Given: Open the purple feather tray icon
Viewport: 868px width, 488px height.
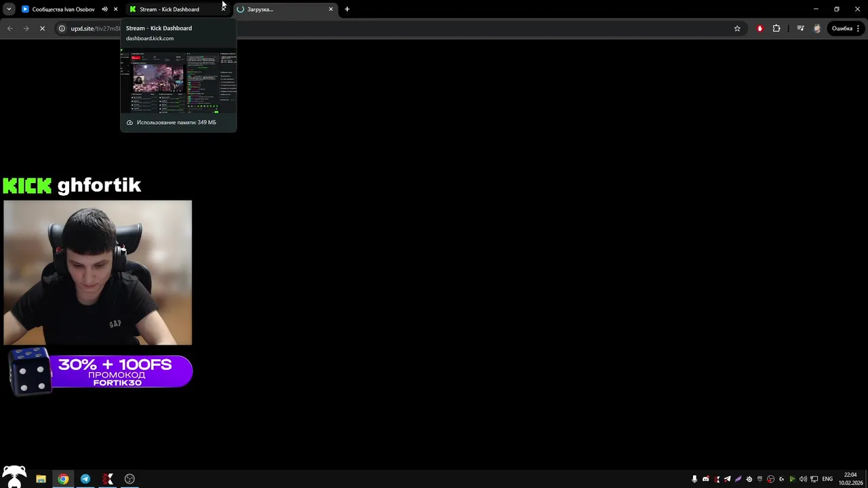Looking at the screenshot, I should click(x=738, y=479).
